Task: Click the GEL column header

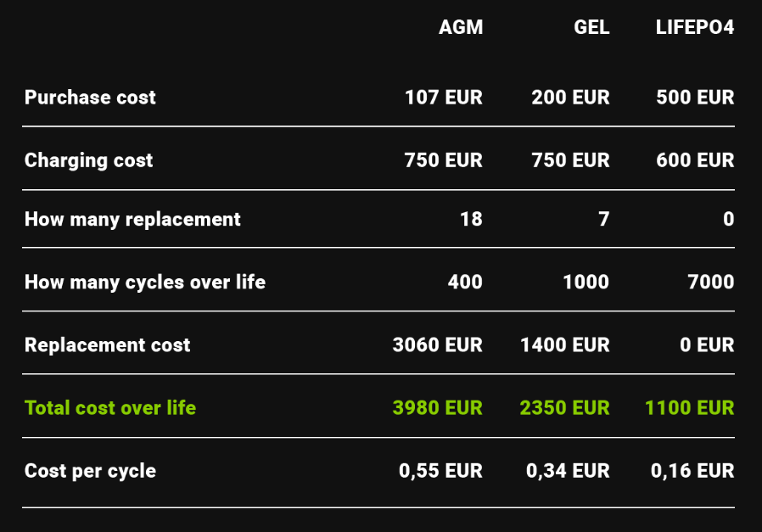Action: tap(591, 27)
